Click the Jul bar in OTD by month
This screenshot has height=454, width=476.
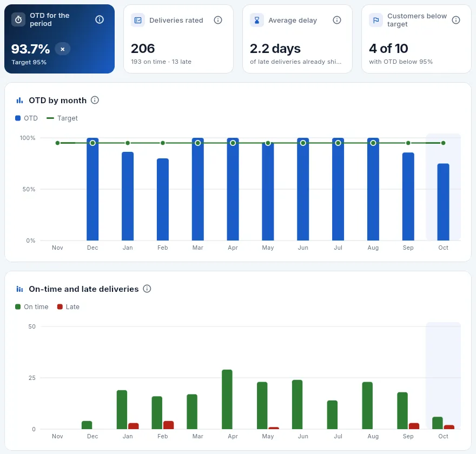click(338, 189)
